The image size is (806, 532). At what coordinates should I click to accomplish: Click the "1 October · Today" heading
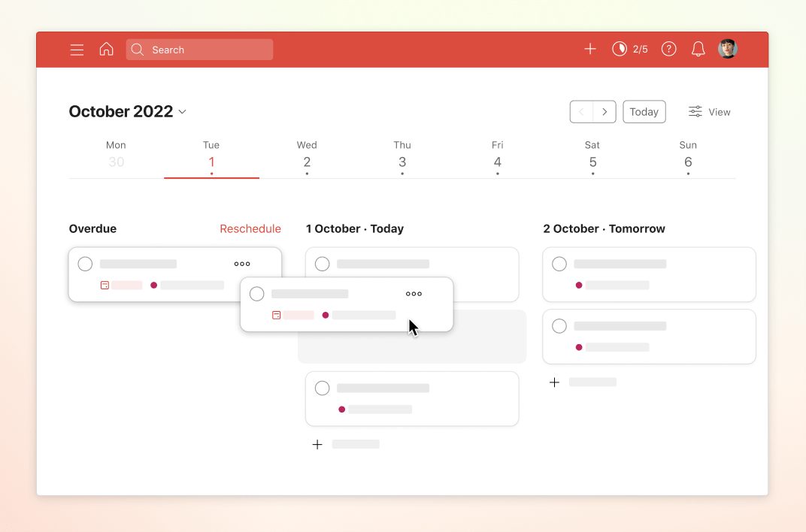tap(355, 229)
